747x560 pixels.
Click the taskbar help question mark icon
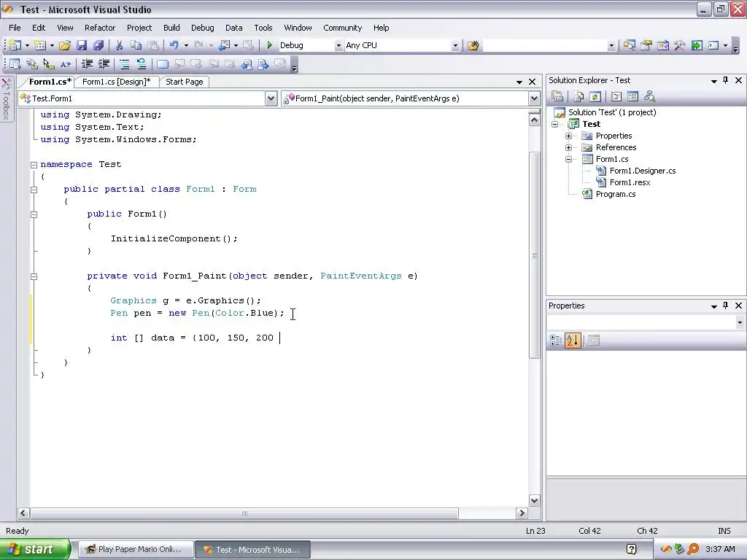click(x=631, y=549)
